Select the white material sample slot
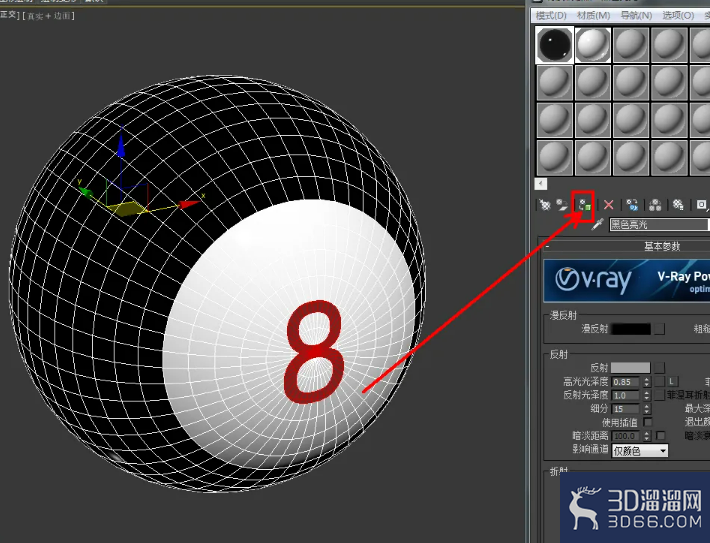 593,45
